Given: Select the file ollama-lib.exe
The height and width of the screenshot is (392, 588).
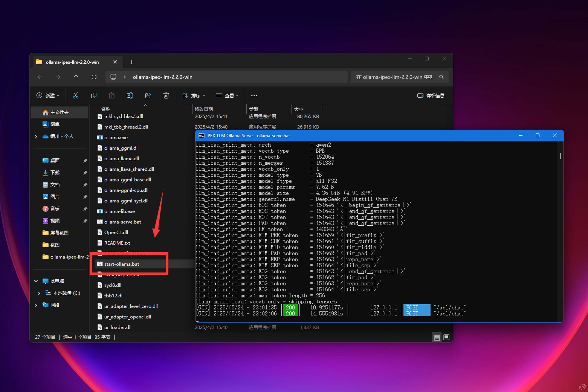Looking at the screenshot, I should (120, 211).
